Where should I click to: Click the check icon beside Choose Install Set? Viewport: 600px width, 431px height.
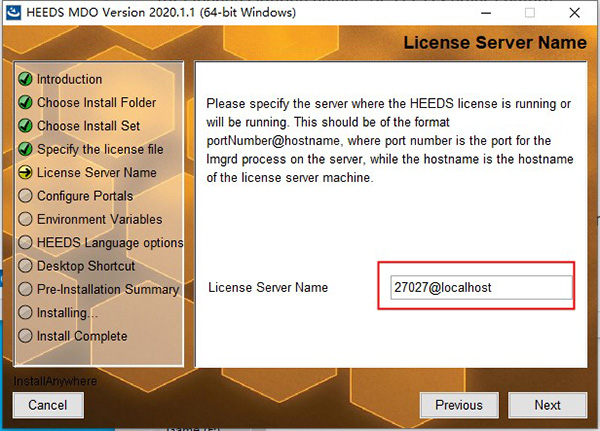pyautogui.click(x=25, y=126)
